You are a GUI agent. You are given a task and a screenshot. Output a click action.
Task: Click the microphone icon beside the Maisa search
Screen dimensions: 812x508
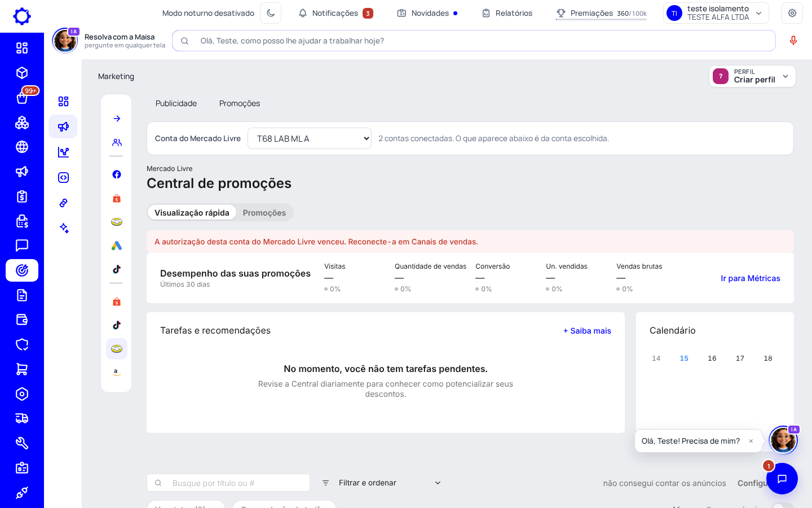pos(793,41)
